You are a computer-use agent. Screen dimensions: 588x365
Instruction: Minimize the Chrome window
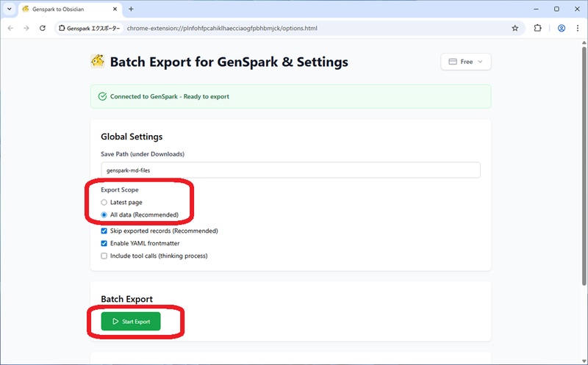tap(536, 9)
